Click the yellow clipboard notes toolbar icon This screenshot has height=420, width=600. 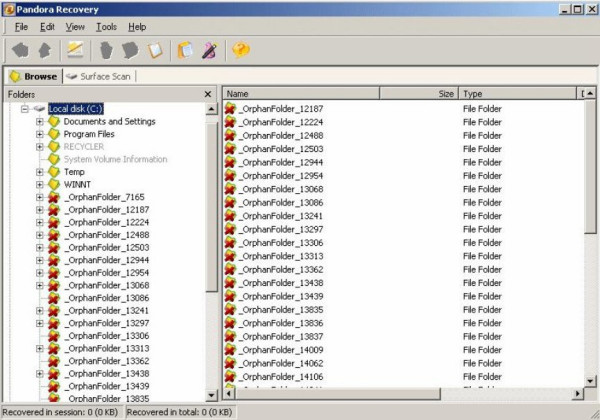pyautogui.click(x=184, y=50)
